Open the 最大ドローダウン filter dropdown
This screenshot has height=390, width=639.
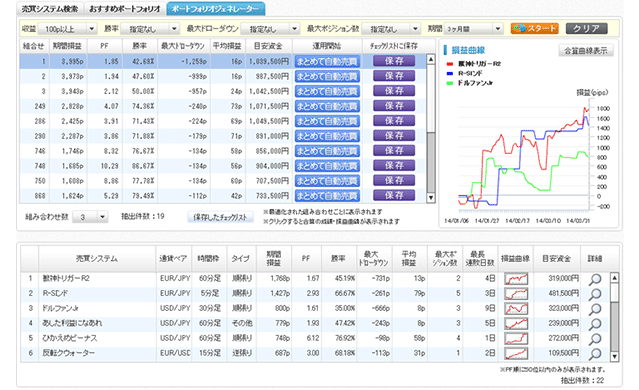270,29
